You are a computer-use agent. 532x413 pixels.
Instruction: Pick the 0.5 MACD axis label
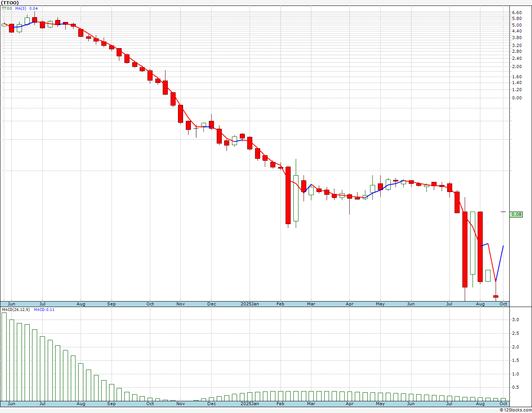coord(516,388)
